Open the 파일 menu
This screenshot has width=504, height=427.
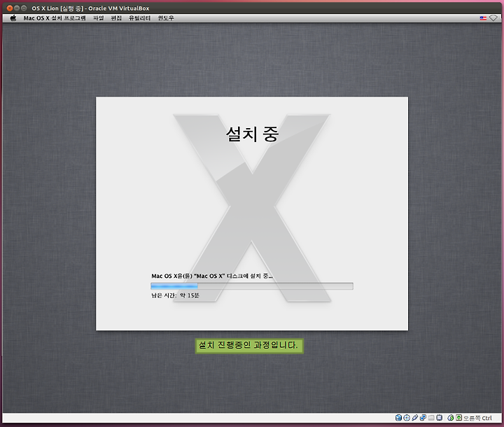coord(99,18)
